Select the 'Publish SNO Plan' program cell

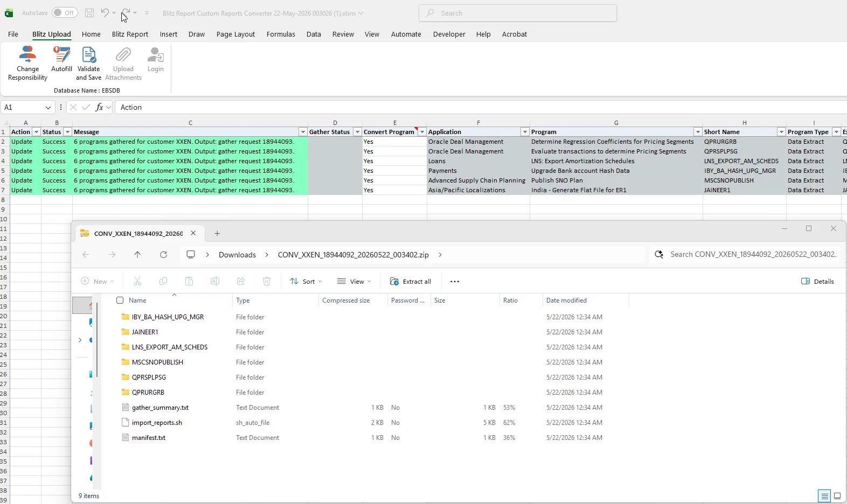coord(616,180)
